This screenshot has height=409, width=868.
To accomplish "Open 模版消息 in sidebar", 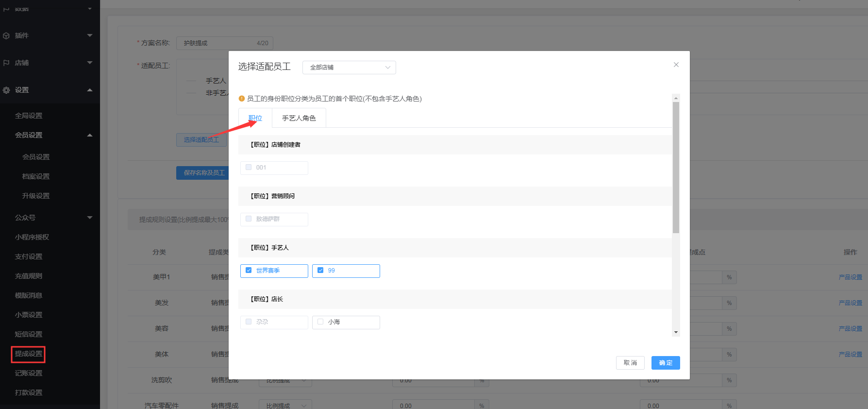I will click(x=29, y=295).
